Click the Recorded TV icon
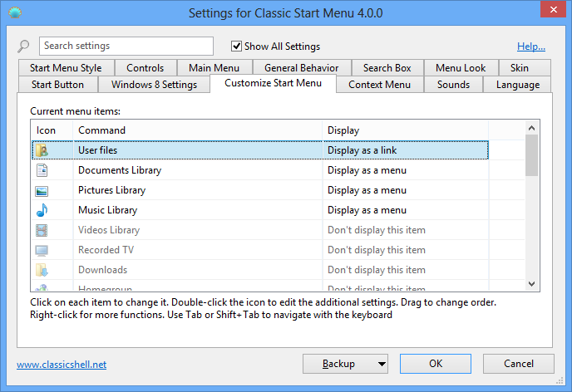The image size is (572, 392). [x=42, y=250]
